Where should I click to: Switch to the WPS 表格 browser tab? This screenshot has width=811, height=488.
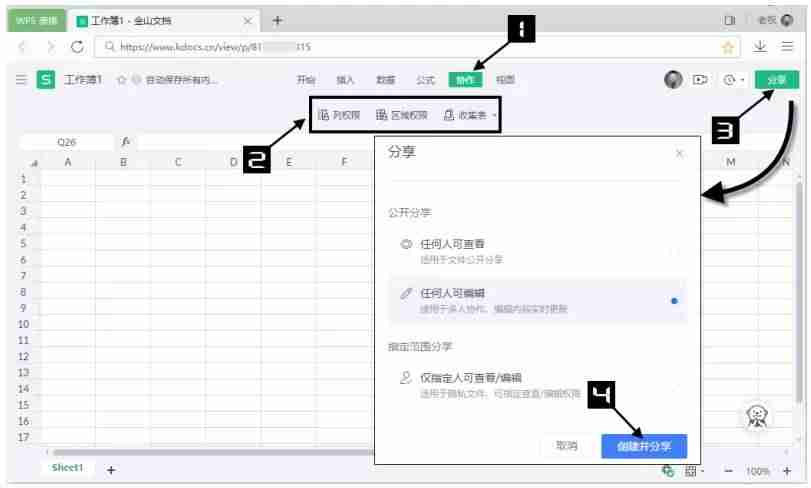[36, 20]
